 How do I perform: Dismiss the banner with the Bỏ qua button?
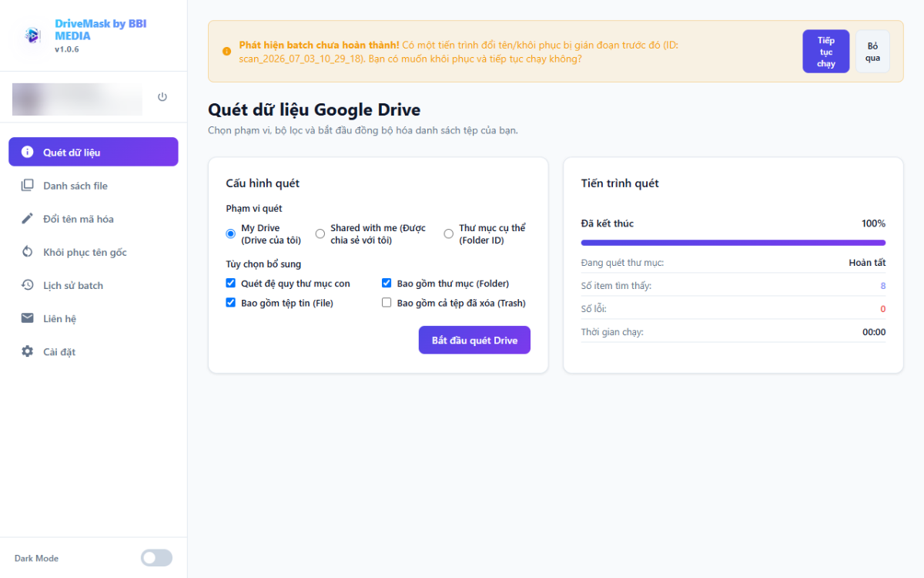click(872, 52)
